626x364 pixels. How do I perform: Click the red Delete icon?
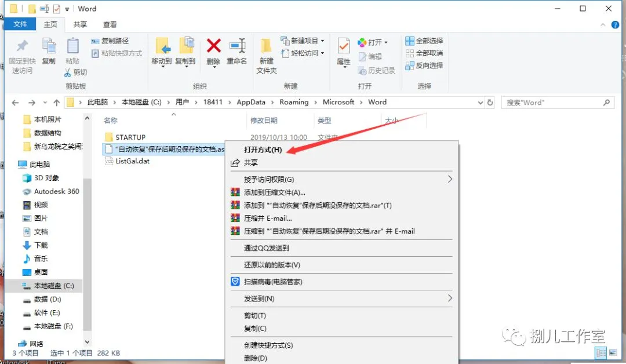(x=213, y=45)
